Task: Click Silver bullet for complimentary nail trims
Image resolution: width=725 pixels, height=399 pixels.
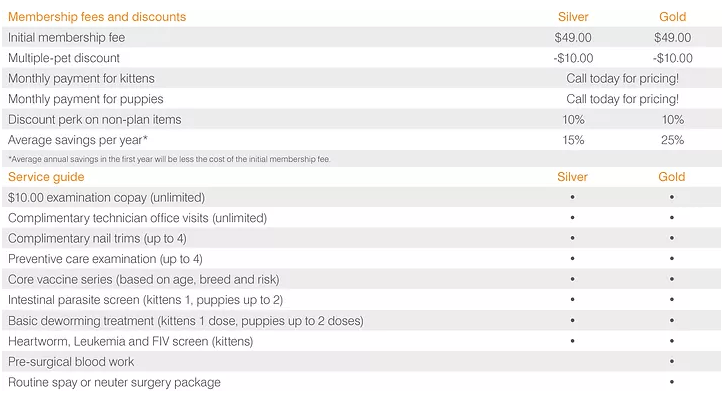Action: (572, 238)
